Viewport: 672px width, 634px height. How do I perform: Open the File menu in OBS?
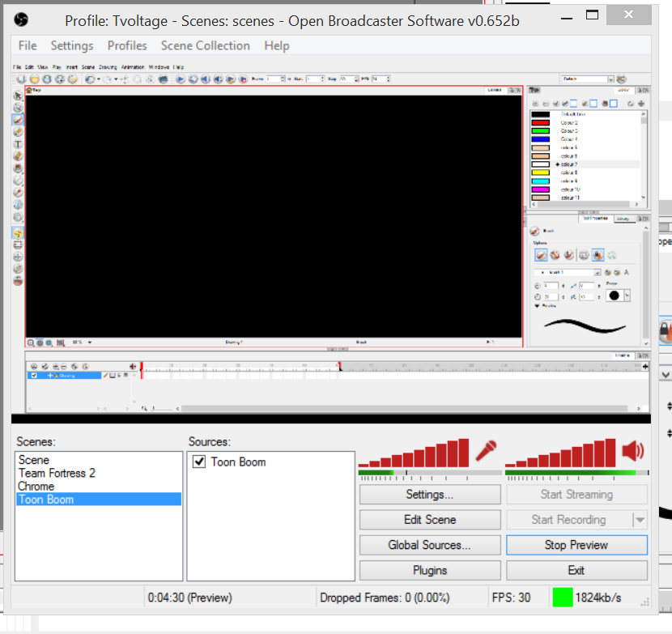[28, 45]
